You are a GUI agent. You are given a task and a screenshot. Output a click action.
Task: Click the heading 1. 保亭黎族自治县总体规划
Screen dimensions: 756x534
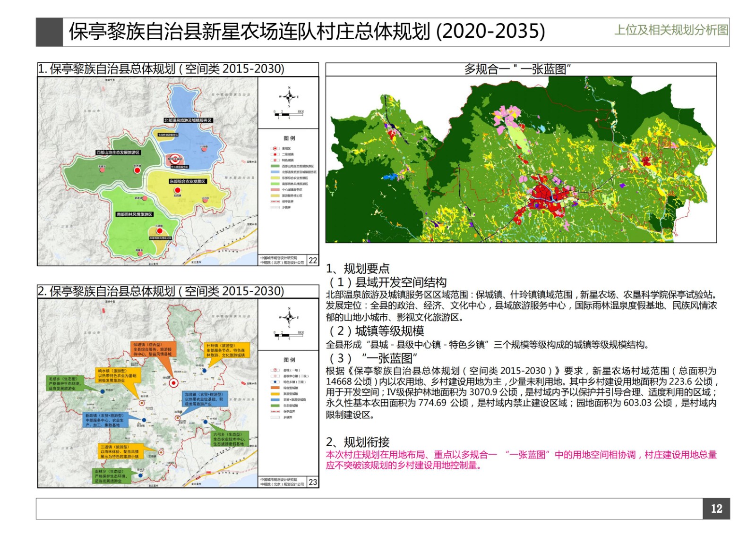(161, 69)
